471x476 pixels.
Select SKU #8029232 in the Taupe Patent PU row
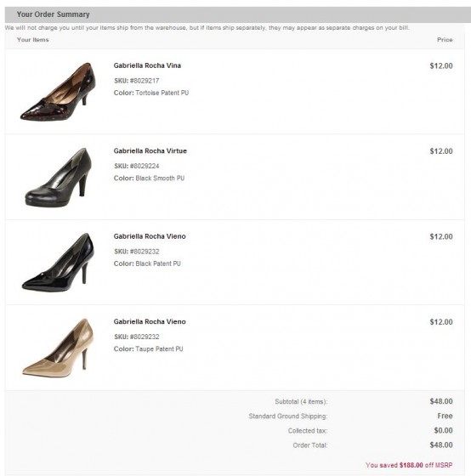coord(137,337)
